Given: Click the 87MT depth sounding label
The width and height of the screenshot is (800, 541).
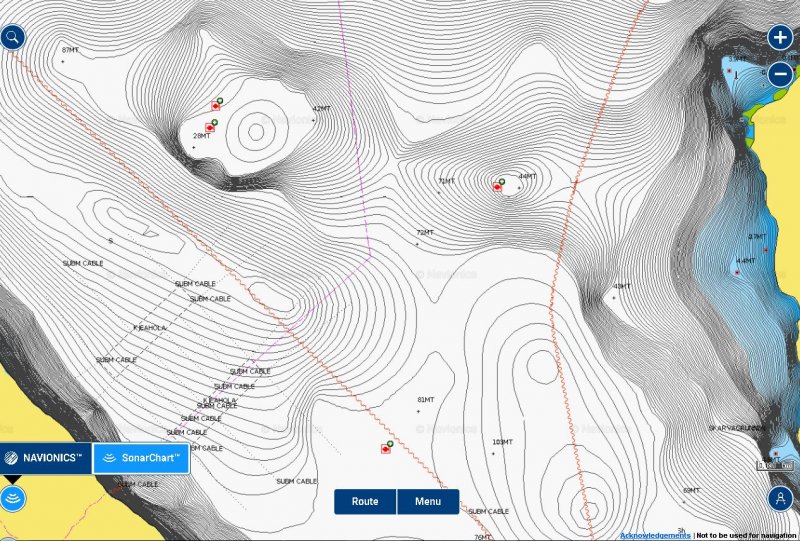Looking at the screenshot, I should 69,49.
